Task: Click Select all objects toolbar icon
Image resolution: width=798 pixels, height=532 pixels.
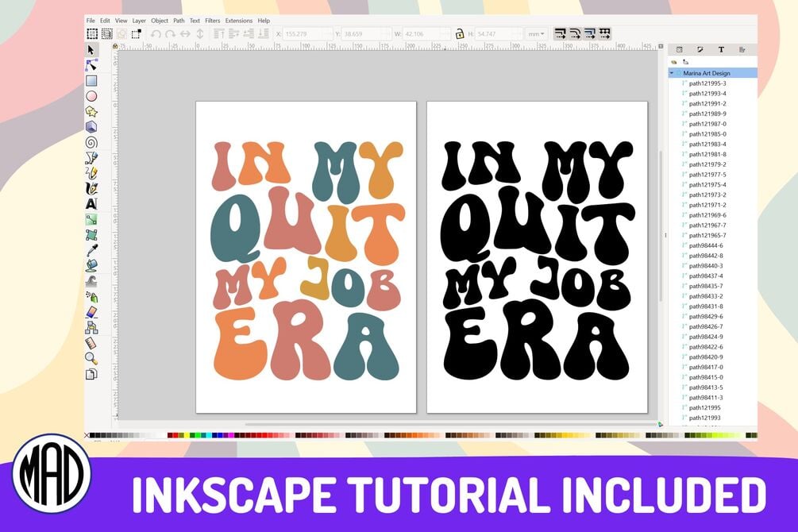Action: 92,33
